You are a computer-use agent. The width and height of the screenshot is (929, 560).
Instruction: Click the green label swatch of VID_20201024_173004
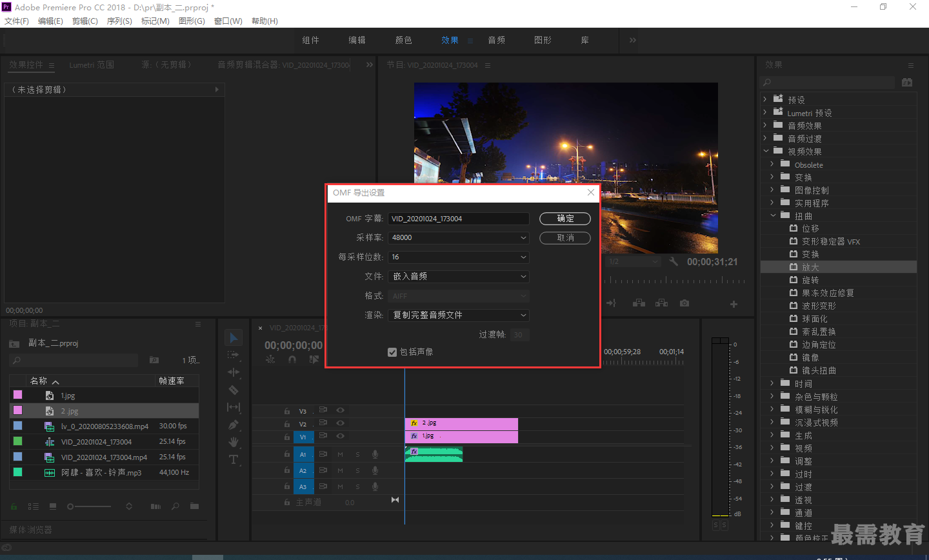(17, 441)
